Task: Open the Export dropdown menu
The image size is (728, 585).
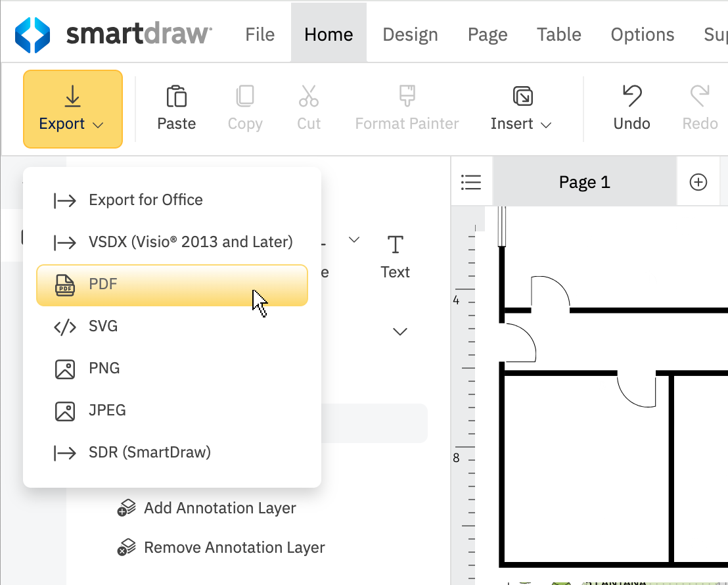Action: pyautogui.click(x=72, y=108)
